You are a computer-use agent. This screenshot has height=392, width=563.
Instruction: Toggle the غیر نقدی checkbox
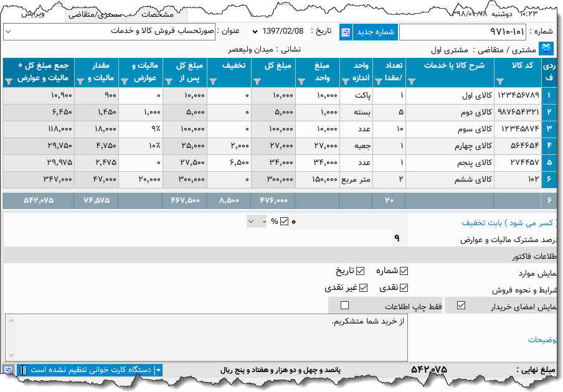(364, 287)
